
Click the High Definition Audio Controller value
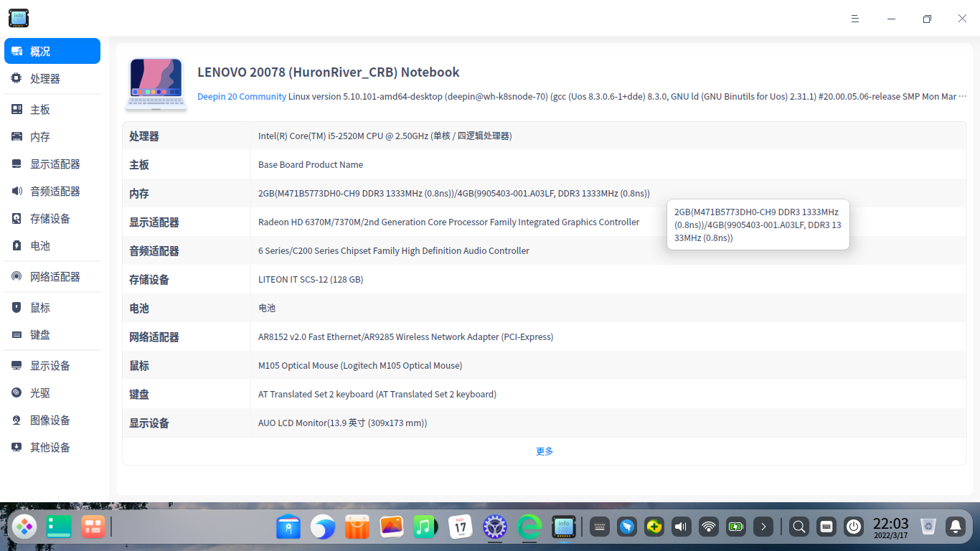point(394,250)
